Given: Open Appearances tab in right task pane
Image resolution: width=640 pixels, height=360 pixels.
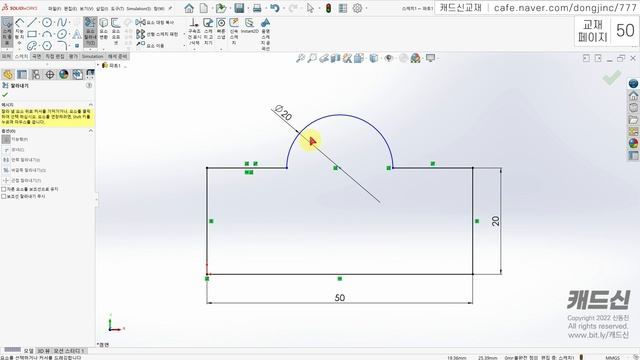Looking at the screenshot, I should pos(633,143).
